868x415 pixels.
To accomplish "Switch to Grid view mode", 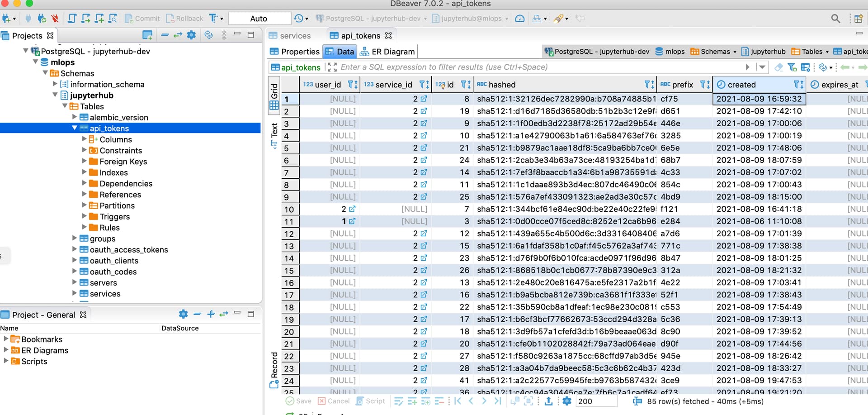I will pos(274,96).
